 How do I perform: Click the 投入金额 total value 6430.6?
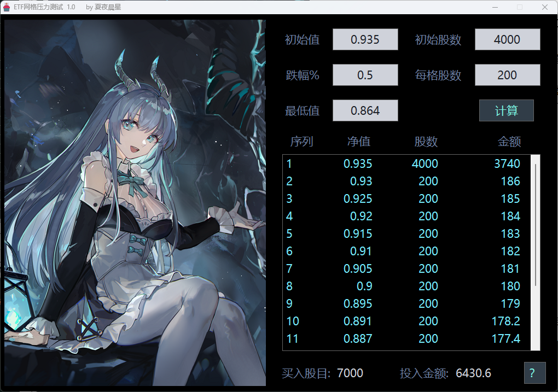tap(473, 373)
